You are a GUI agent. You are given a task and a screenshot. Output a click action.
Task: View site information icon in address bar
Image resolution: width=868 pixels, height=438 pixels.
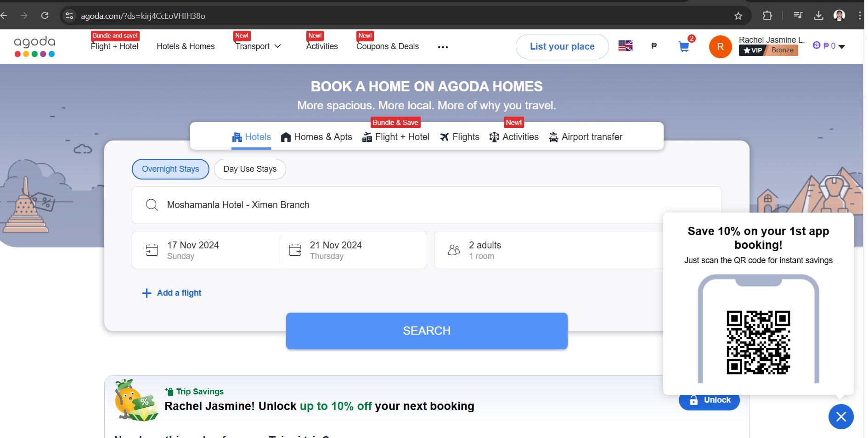tap(69, 16)
